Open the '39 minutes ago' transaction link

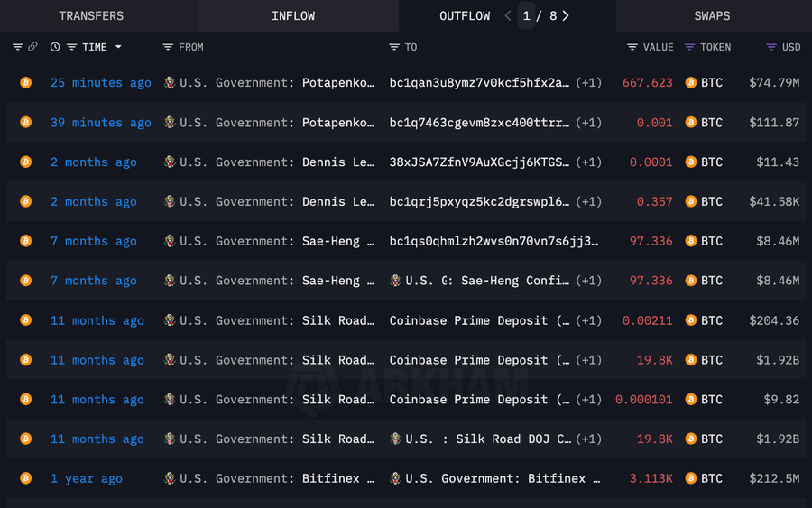click(101, 123)
